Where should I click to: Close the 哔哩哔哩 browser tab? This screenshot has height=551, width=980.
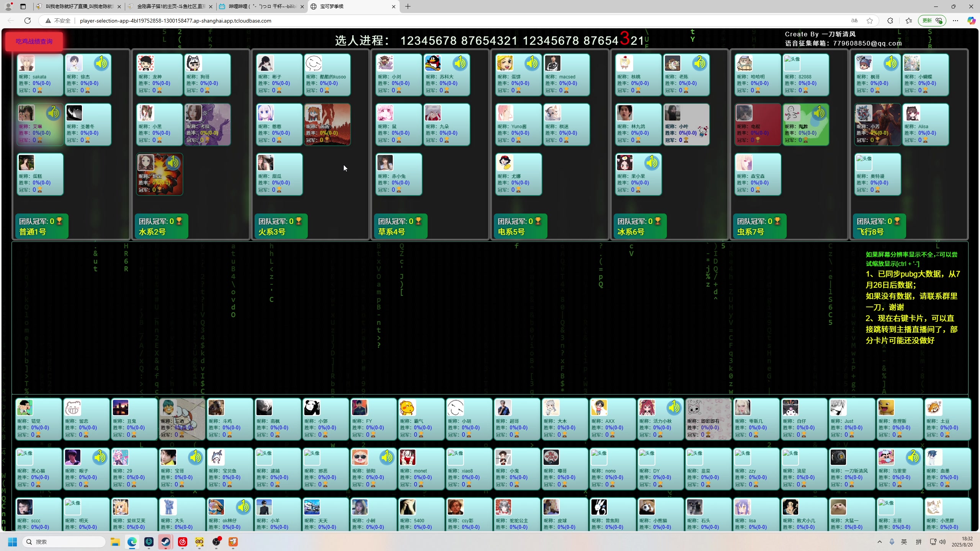click(302, 7)
